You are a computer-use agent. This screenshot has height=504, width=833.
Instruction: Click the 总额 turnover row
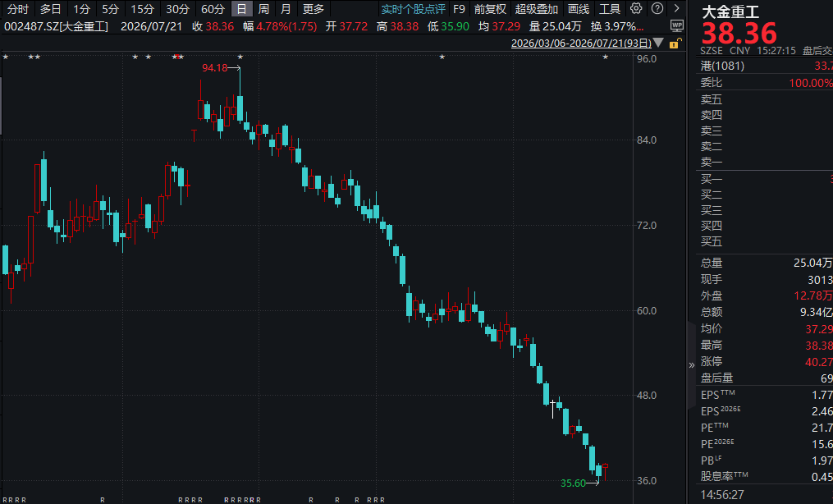click(x=764, y=312)
